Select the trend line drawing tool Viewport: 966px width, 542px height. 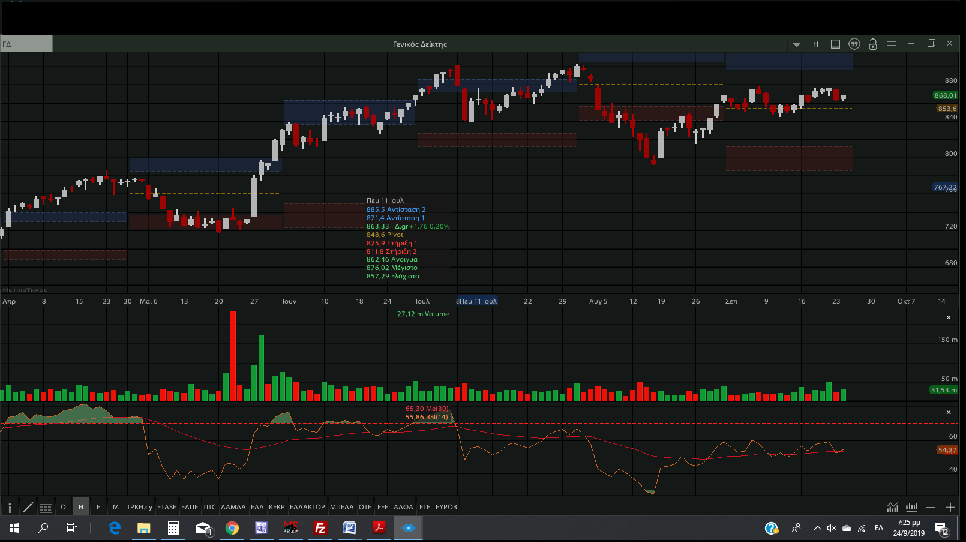[28, 508]
